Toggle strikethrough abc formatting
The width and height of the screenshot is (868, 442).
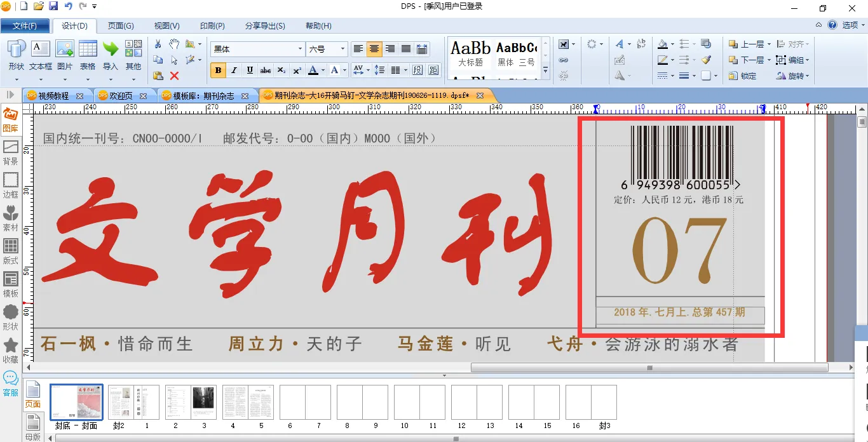(x=266, y=70)
